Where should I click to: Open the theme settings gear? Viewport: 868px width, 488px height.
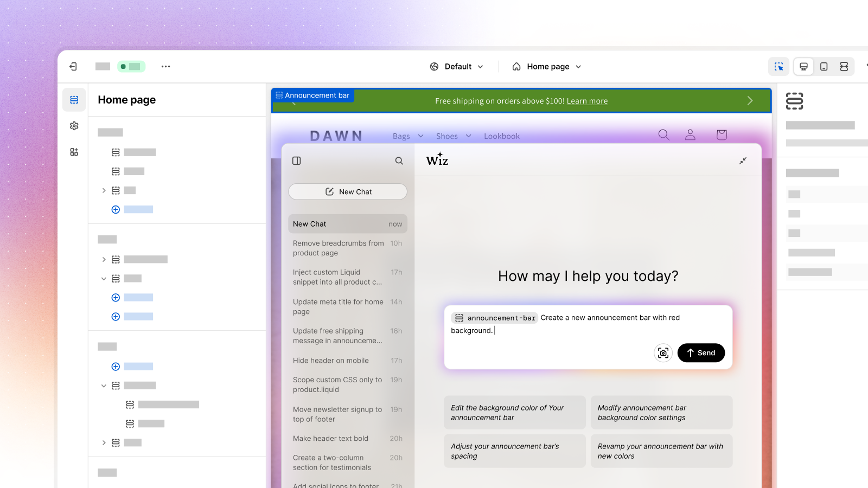click(74, 126)
